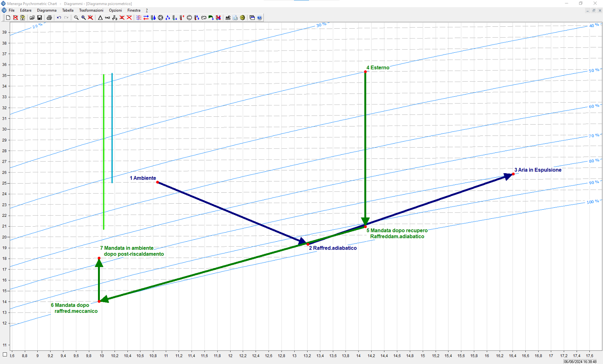603x364 pixels.
Task: Click '6 Mandata dopo raffred.meccanico' label
Action: click(74, 308)
